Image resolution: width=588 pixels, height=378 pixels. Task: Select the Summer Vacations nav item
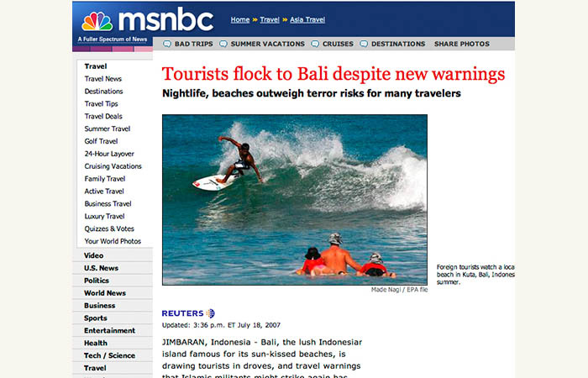[267, 44]
